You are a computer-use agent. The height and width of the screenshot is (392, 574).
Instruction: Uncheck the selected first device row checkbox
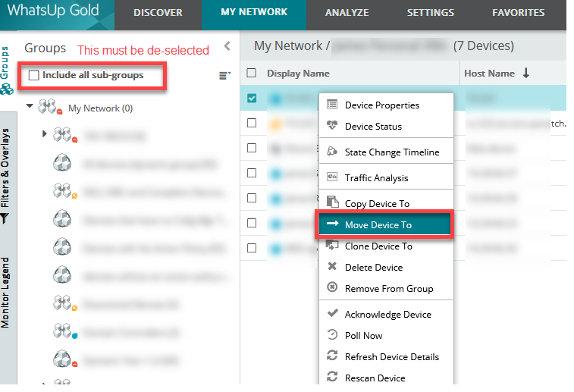click(252, 98)
